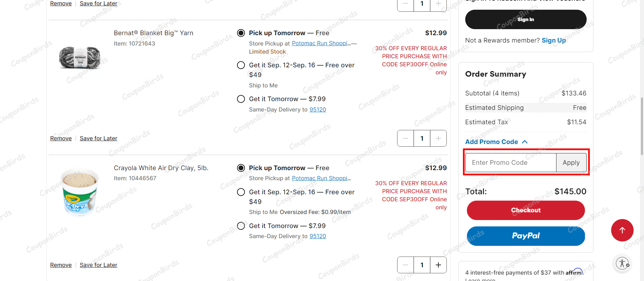644x281 pixels.
Task: Click plus icon to increase Crayola clay quantity
Action: click(438, 265)
